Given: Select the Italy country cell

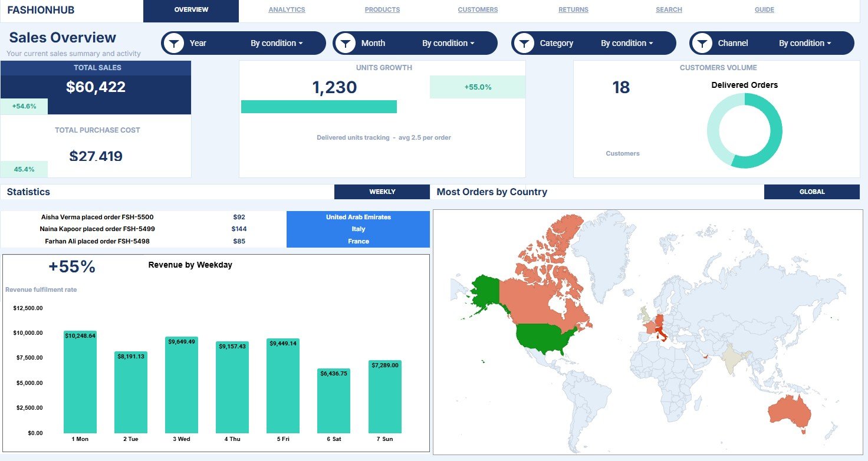Looking at the screenshot, I should point(358,229).
